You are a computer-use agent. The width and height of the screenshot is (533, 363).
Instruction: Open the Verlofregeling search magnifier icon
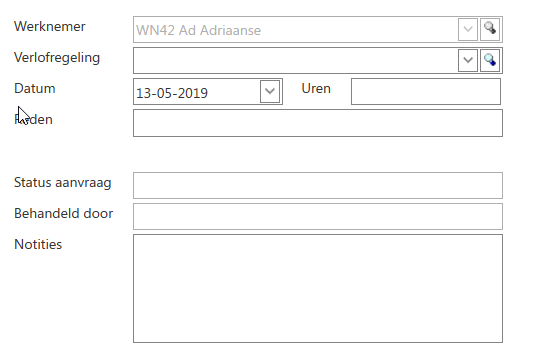tap(490, 60)
